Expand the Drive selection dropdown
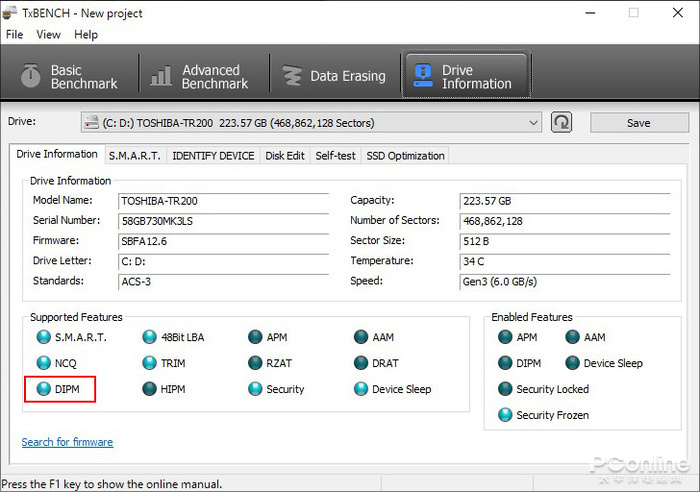 533,123
